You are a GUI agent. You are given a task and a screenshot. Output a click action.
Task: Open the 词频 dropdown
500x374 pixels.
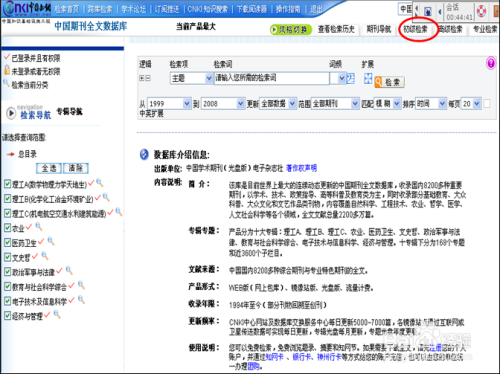337,78
